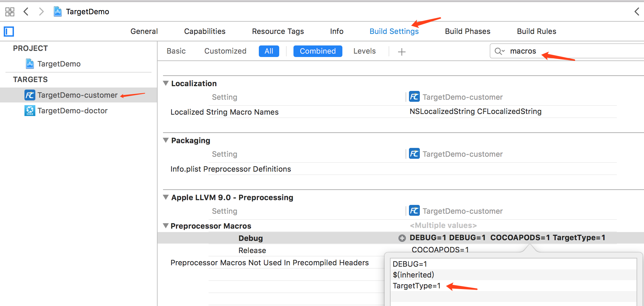Collapse the Localization section
Image resolution: width=644 pixels, height=306 pixels.
point(166,83)
